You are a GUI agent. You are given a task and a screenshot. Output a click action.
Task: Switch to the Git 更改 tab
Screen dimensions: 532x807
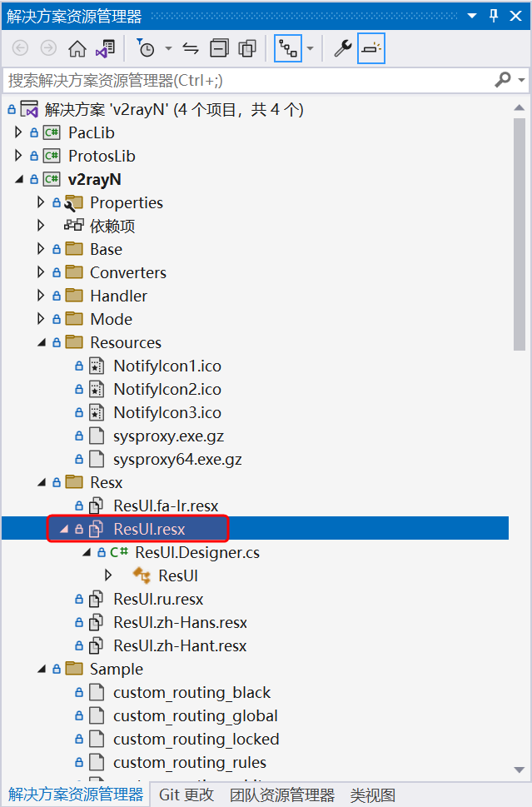(x=186, y=795)
